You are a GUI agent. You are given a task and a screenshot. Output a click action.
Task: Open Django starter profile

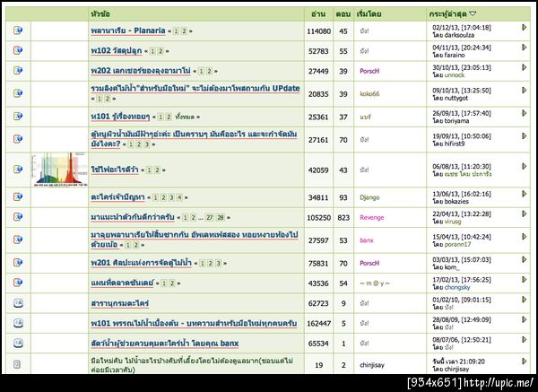point(369,197)
